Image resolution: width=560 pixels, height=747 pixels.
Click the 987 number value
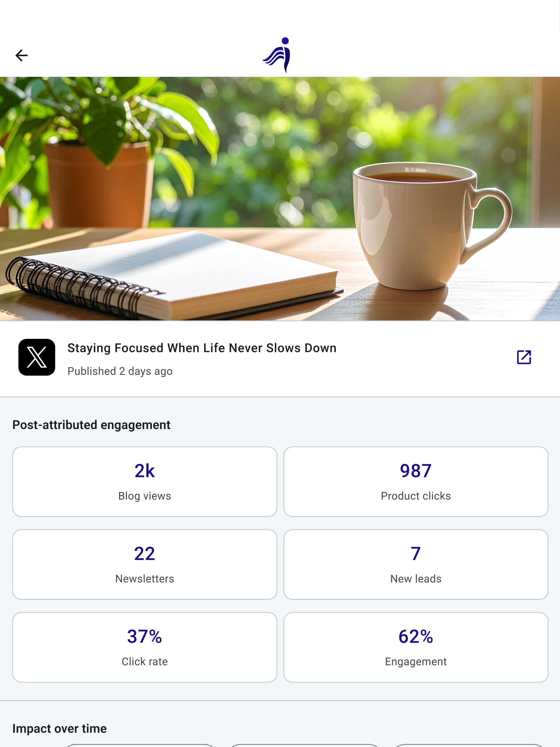click(416, 471)
